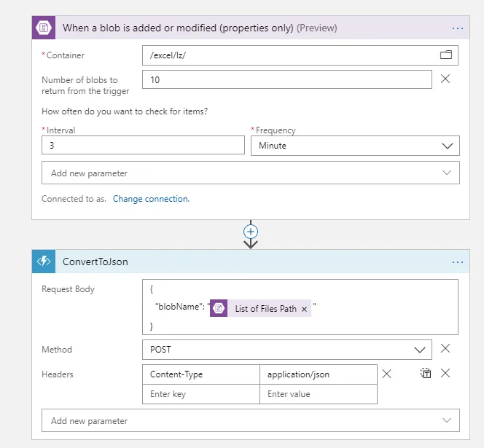Click the Enter value header field
484x448 pixels.
[x=318, y=394]
